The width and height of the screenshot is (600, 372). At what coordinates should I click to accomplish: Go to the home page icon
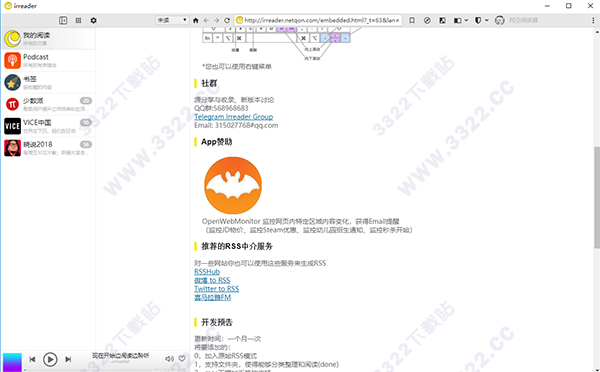(196, 20)
